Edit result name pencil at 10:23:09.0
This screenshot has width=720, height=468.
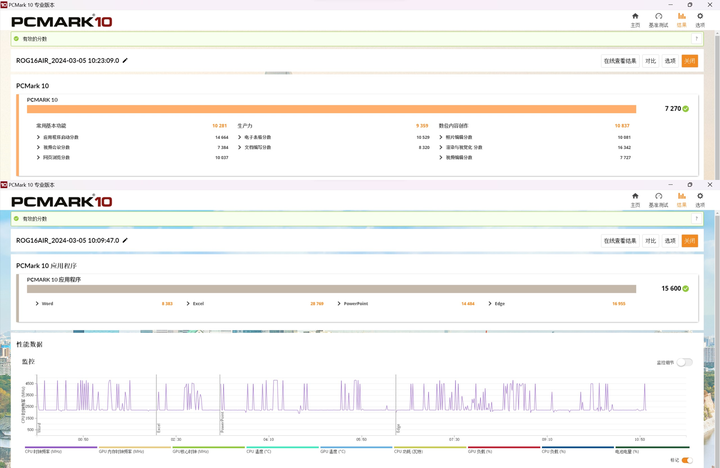125,60
